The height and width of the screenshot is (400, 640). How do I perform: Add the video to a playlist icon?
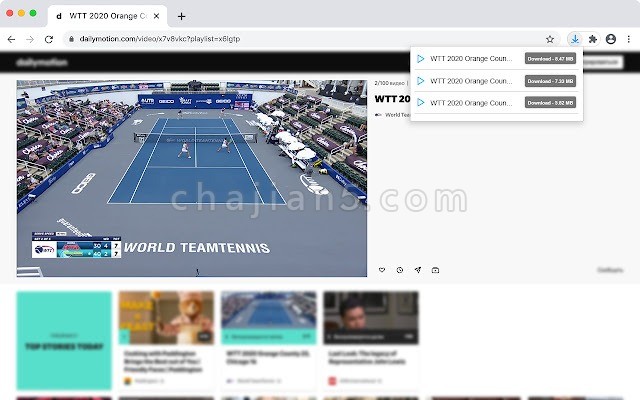click(436, 270)
